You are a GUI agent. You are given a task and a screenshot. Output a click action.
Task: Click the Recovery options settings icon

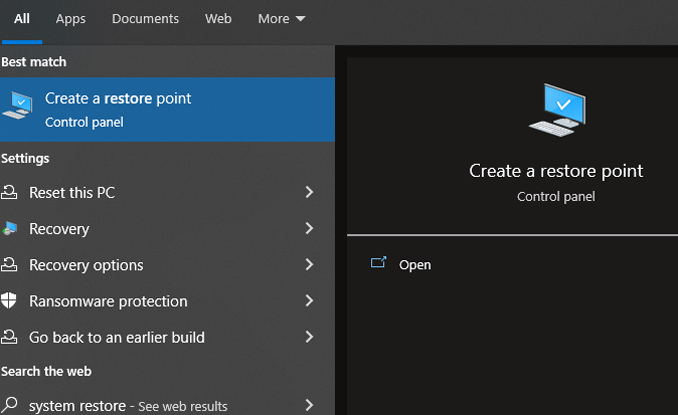pos(9,264)
